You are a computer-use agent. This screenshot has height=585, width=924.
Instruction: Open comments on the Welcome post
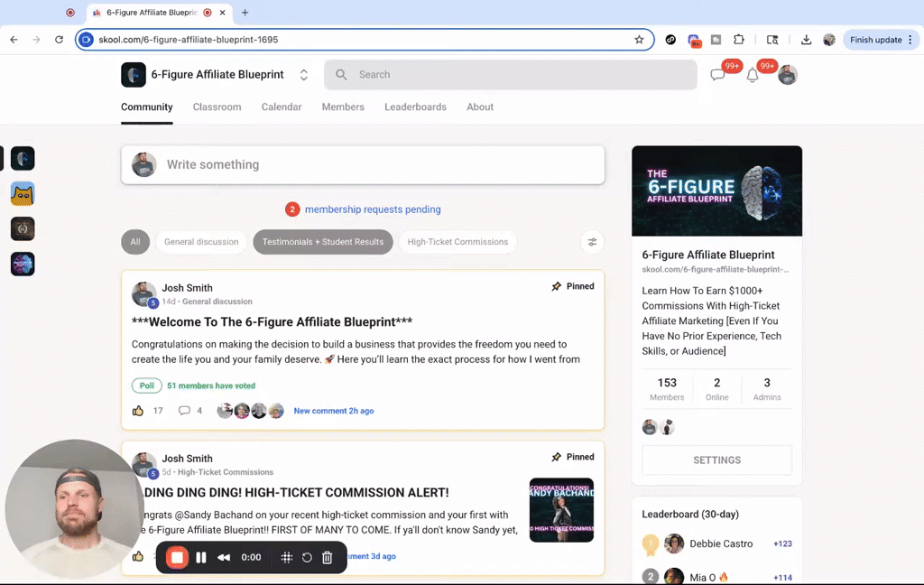184,411
